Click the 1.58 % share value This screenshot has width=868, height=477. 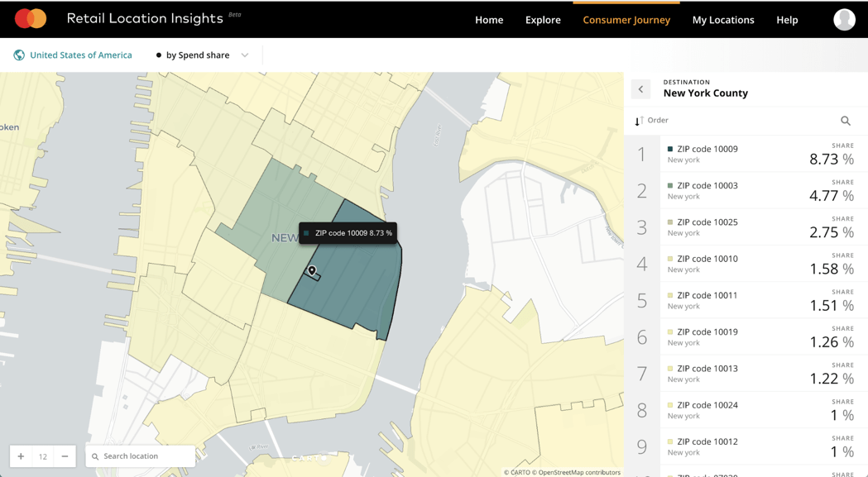(x=832, y=269)
